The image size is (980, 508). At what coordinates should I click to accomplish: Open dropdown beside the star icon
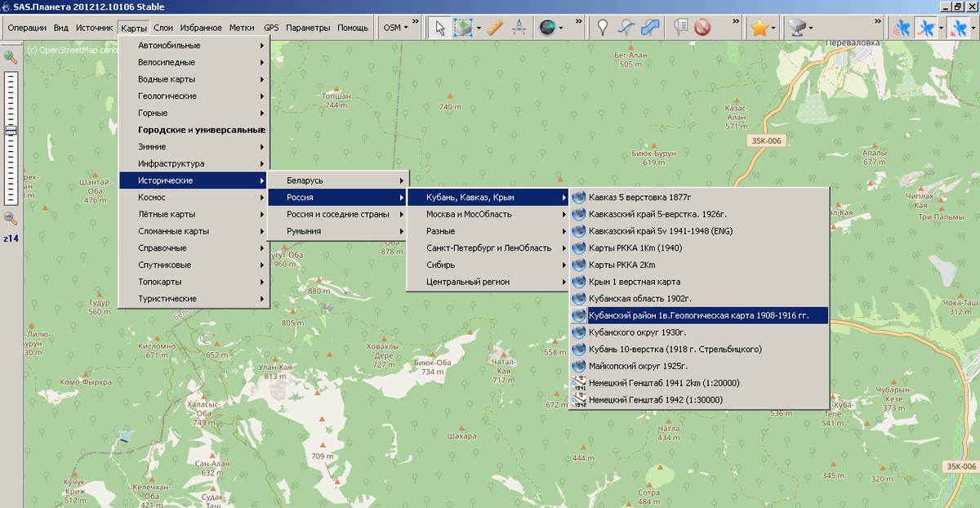tap(773, 28)
